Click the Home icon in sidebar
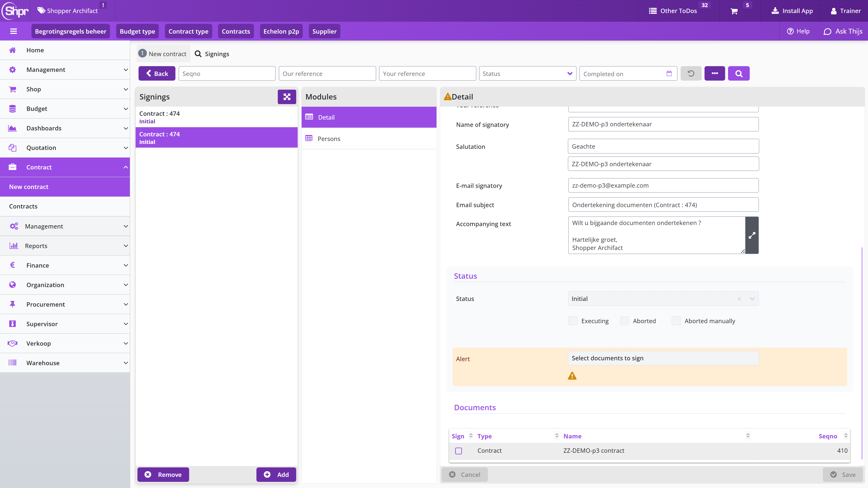 pyautogui.click(x=12, y=50)
